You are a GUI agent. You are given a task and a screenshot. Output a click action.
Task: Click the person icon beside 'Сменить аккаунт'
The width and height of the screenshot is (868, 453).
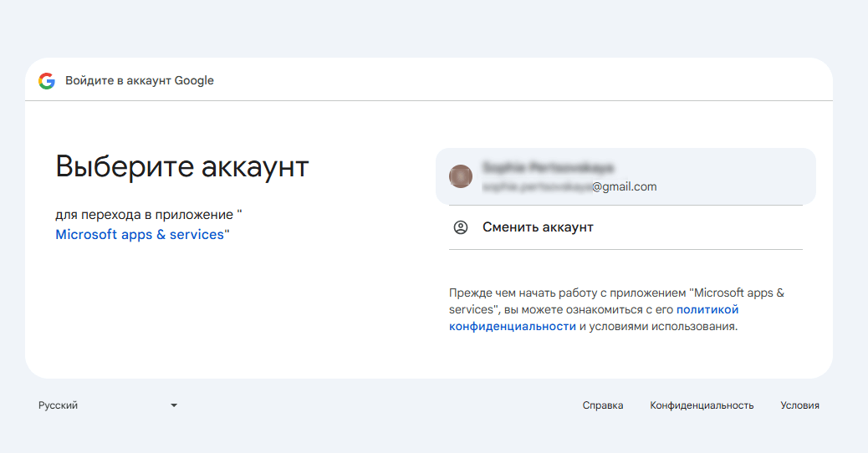(461, 227)
